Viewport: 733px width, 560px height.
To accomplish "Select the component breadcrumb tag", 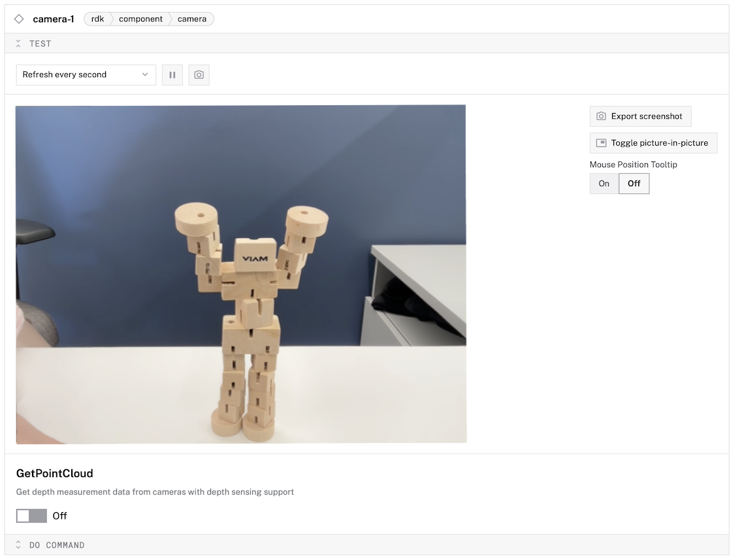I will point(140,19).
